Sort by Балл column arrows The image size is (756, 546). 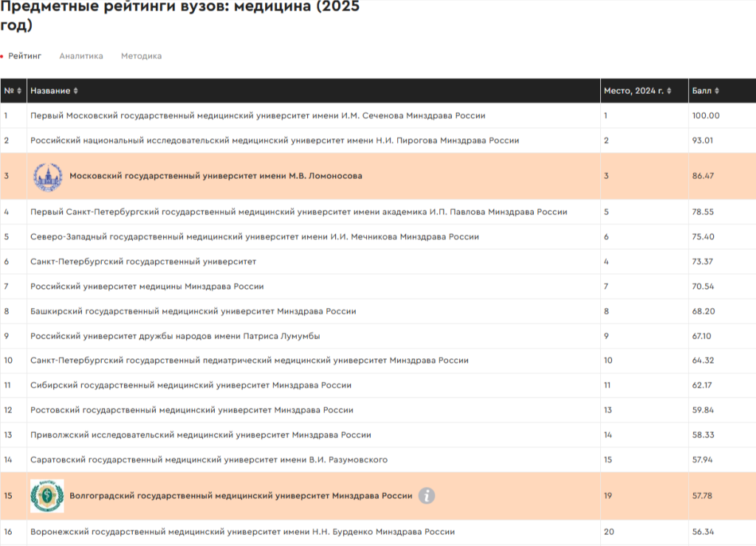(x=716, y=91)
